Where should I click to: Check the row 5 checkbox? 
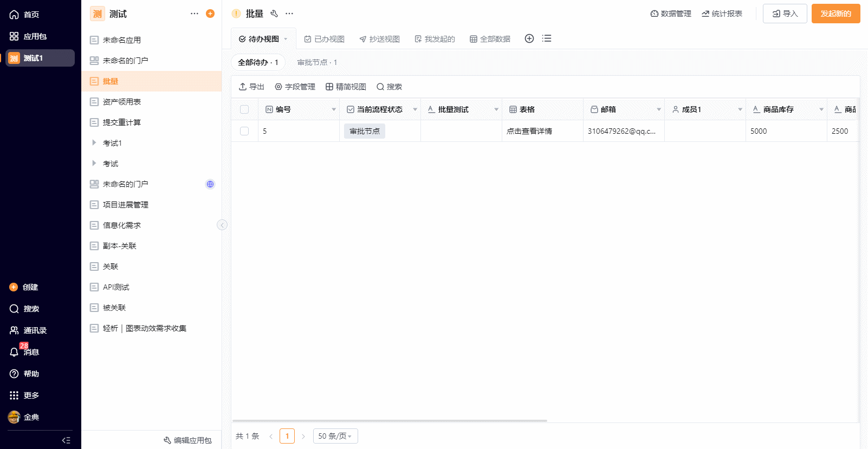pos(244,131)
